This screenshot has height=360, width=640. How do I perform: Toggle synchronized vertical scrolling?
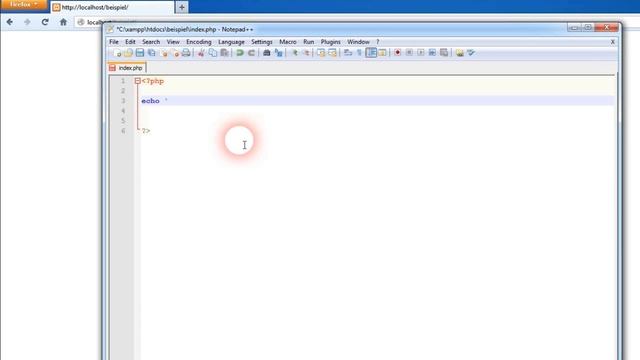coord(321,53)
